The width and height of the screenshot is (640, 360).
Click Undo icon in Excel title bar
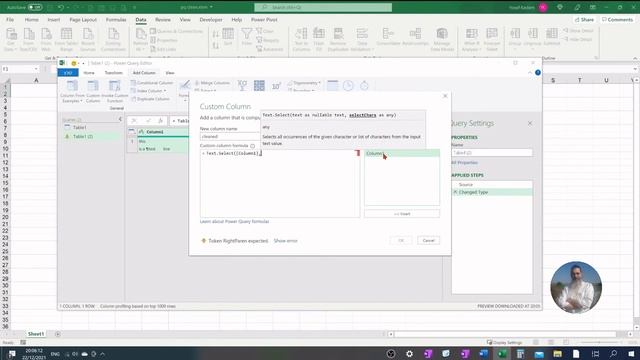pyautogui.click(x=61, y=7)
